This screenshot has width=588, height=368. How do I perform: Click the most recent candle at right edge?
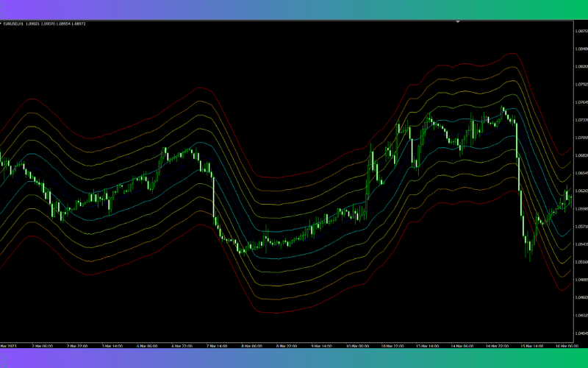567,196
